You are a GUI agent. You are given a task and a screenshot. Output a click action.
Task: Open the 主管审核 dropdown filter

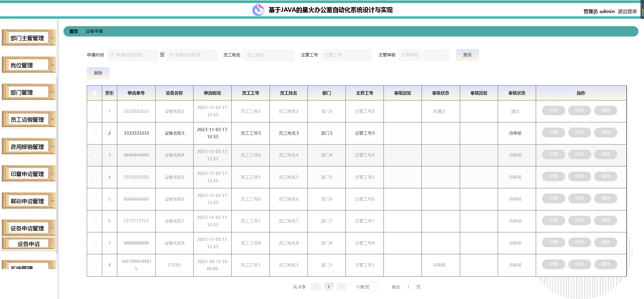[424, 55]
